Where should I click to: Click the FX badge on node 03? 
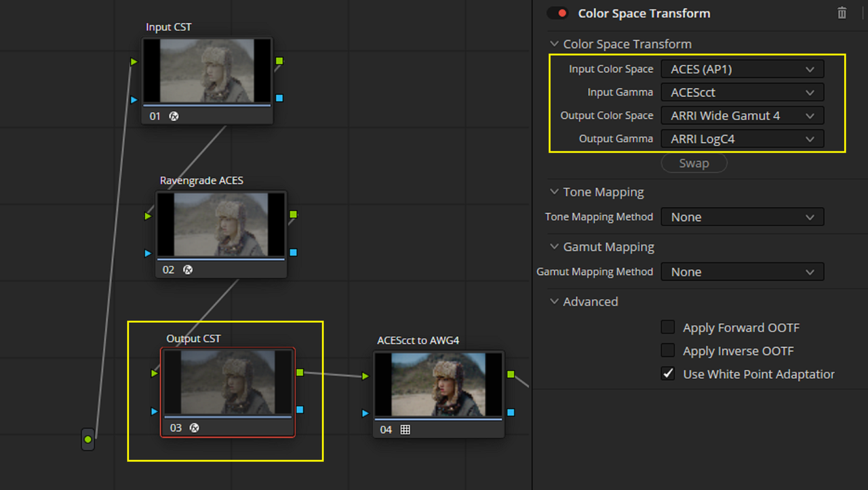194,428
